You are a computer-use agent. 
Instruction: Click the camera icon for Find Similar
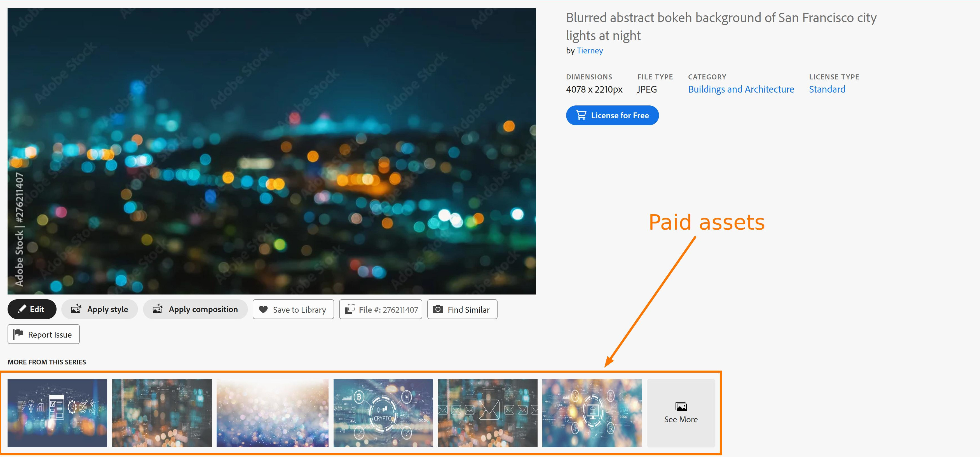(438, 309)
